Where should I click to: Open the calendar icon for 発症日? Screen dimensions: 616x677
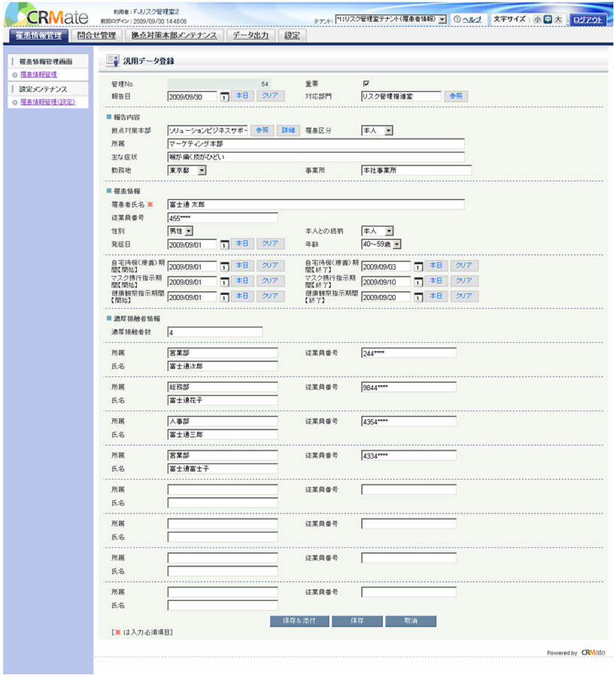pos(223,244)
